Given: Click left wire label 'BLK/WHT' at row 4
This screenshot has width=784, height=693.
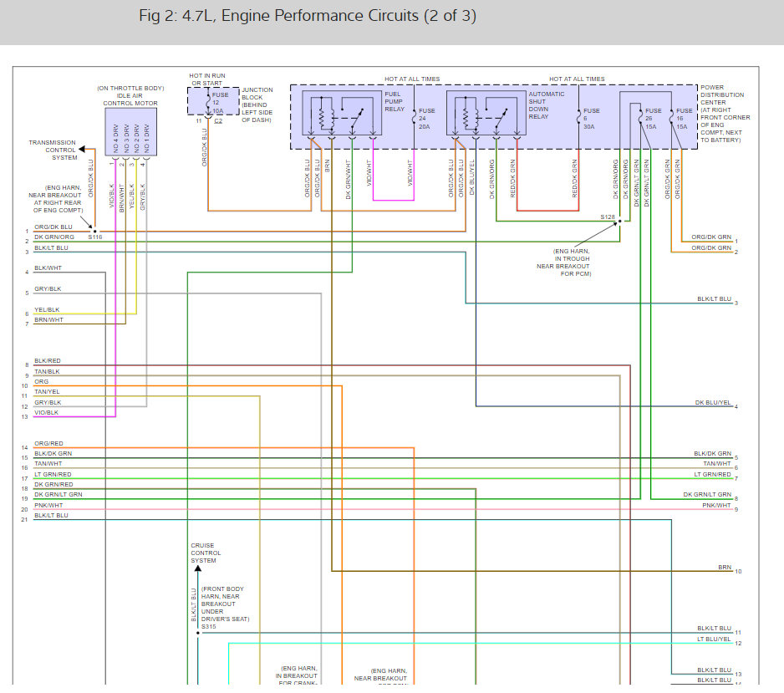Looking at the screenshot, I should tap(48, 268).
